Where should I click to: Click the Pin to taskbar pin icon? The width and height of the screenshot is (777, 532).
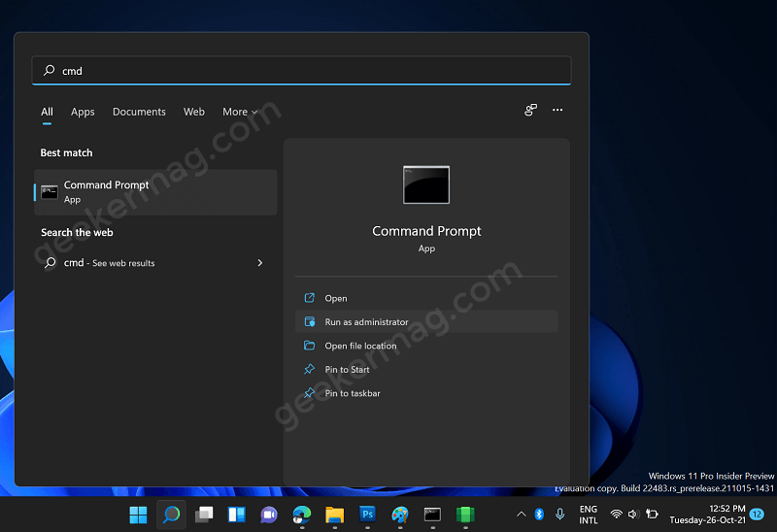309,393
